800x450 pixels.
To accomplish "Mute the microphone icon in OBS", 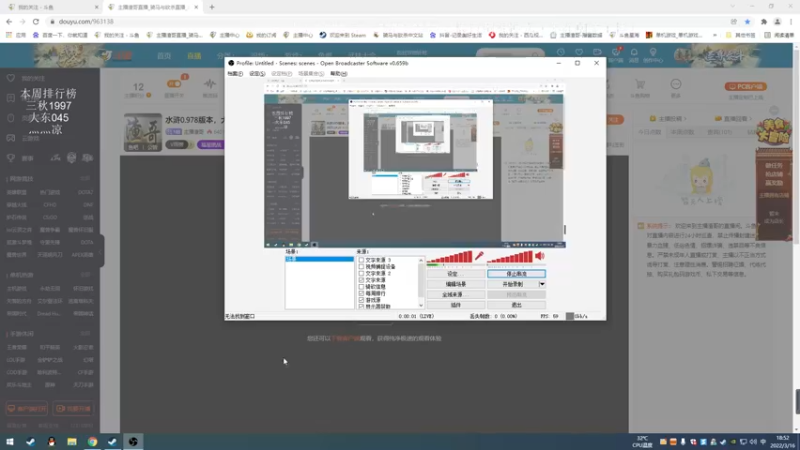I will coord(479,257).
